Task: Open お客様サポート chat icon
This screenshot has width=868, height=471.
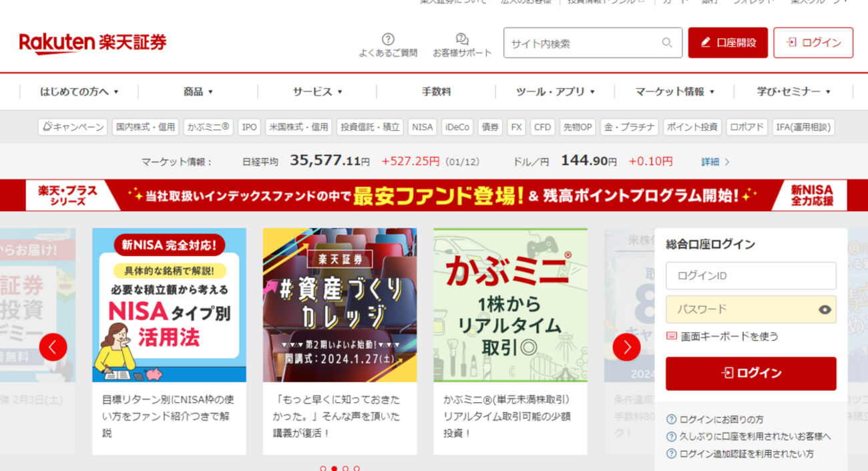Action: [x=461, y=39]
